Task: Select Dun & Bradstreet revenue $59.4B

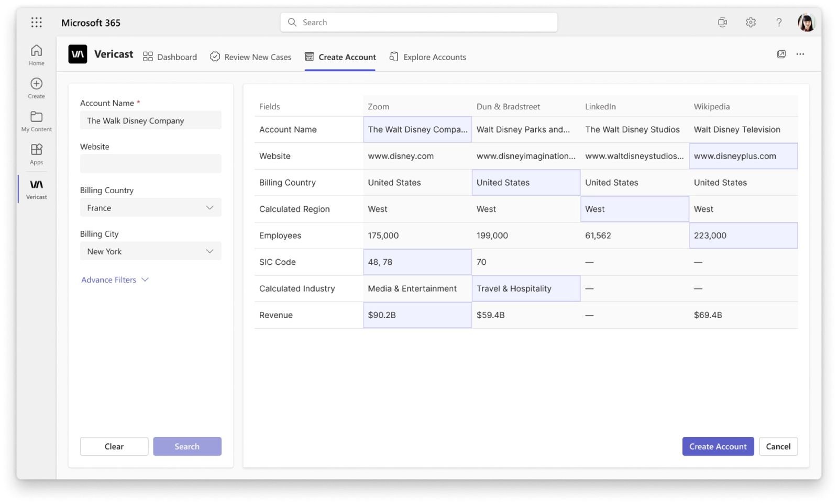Action: coord(526,315)
